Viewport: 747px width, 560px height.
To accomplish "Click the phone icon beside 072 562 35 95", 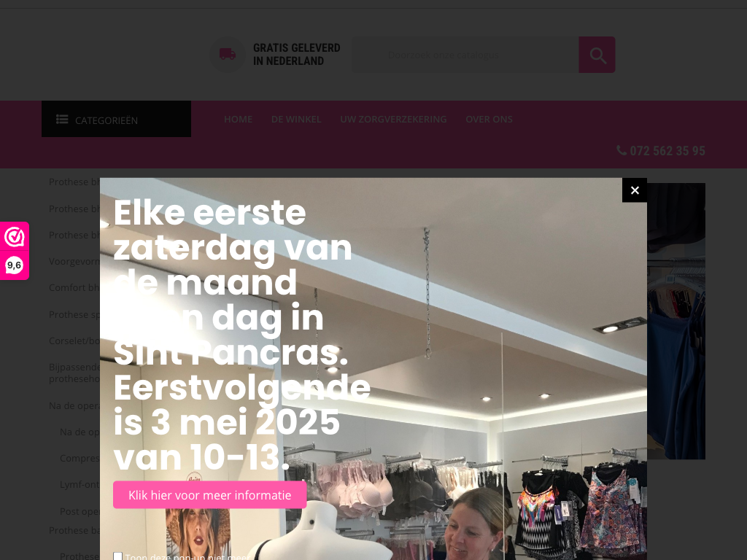I will pyautogui.click(x=622, y=150).
